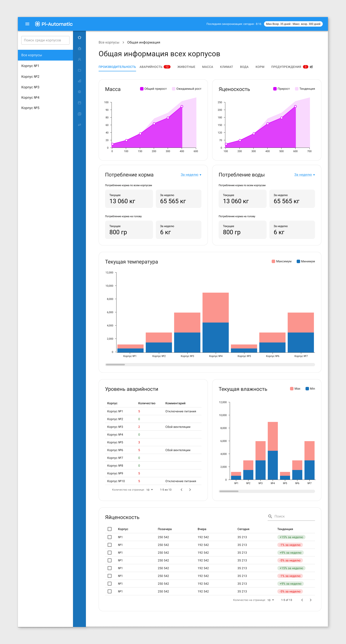Toggle Максимум legend swatch in temperature chart
The height and width of the screenshot is (644, 346).
273,261
